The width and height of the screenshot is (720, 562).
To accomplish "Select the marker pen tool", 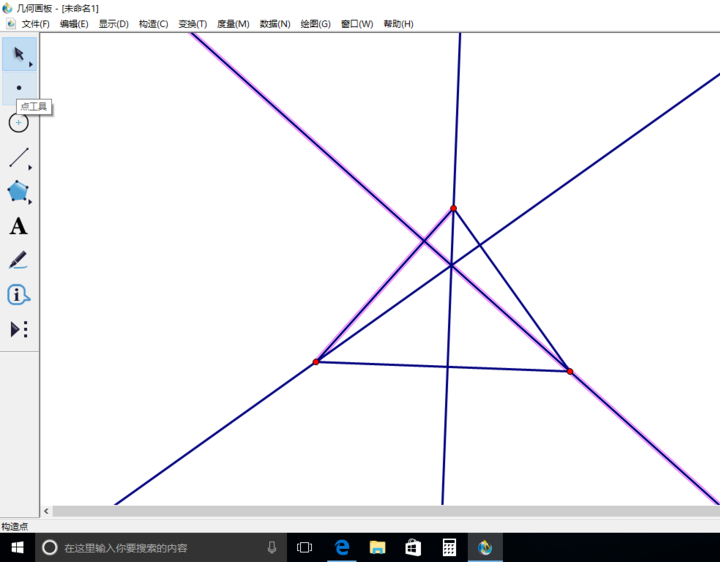I will [18, 260].
